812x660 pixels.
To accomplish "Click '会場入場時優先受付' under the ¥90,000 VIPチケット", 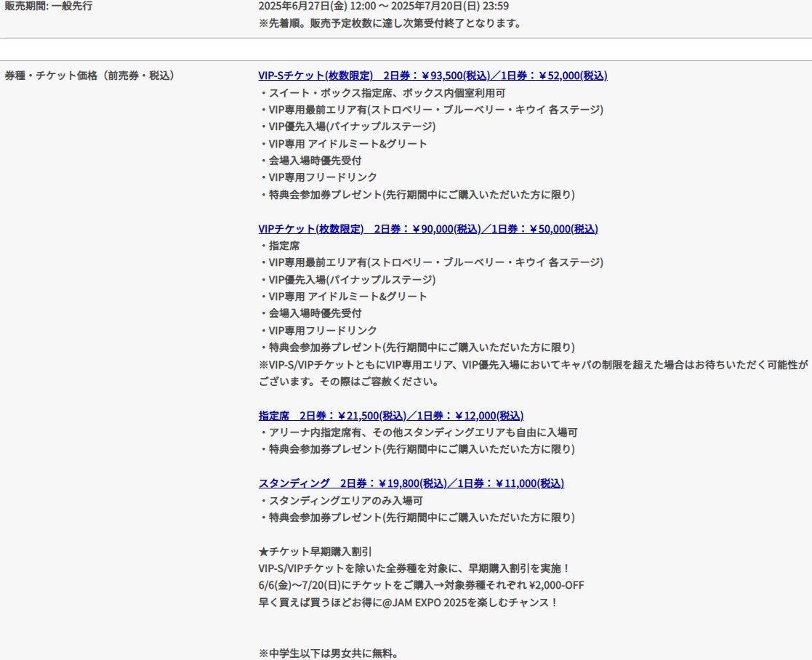I will tap(310, 313).
